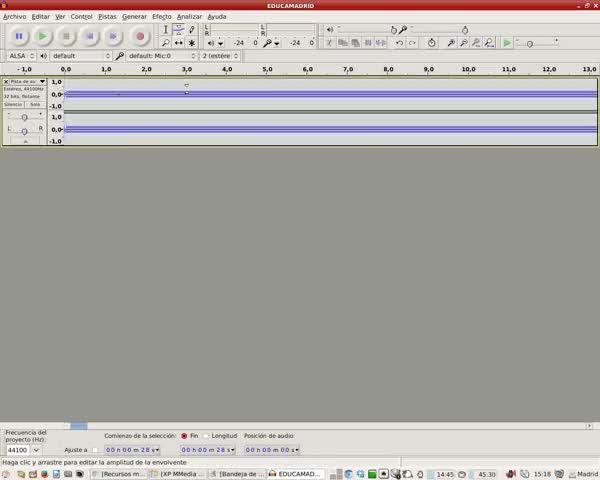Zoom out on the waveform
Viewport: 600px width, 480px height.
click(464, 43)
